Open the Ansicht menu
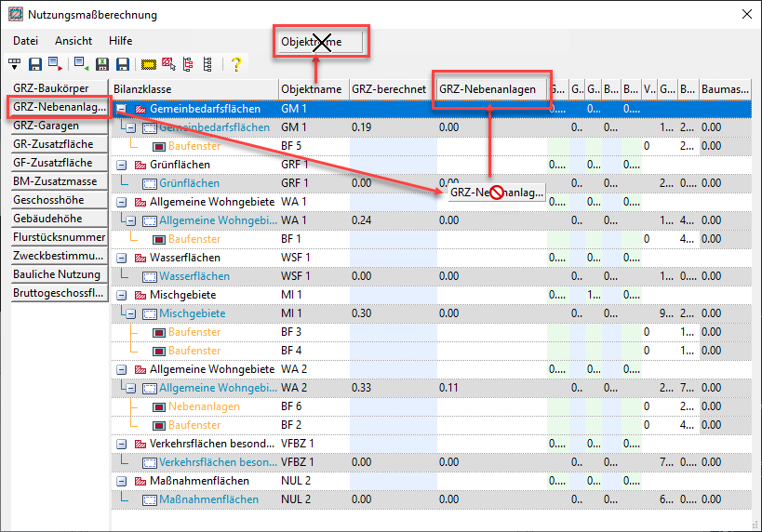Viewport: 762px width, 532px height. pos(74,41)
